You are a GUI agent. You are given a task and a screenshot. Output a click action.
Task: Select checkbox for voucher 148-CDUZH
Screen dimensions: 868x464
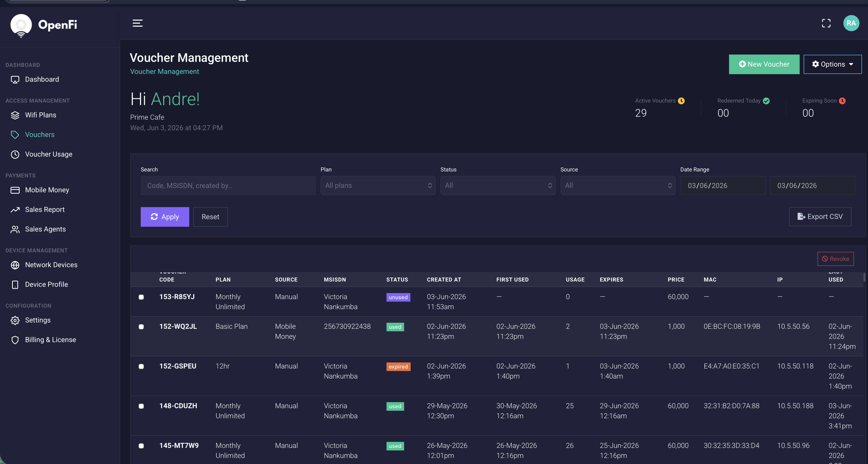coord(141,406)
